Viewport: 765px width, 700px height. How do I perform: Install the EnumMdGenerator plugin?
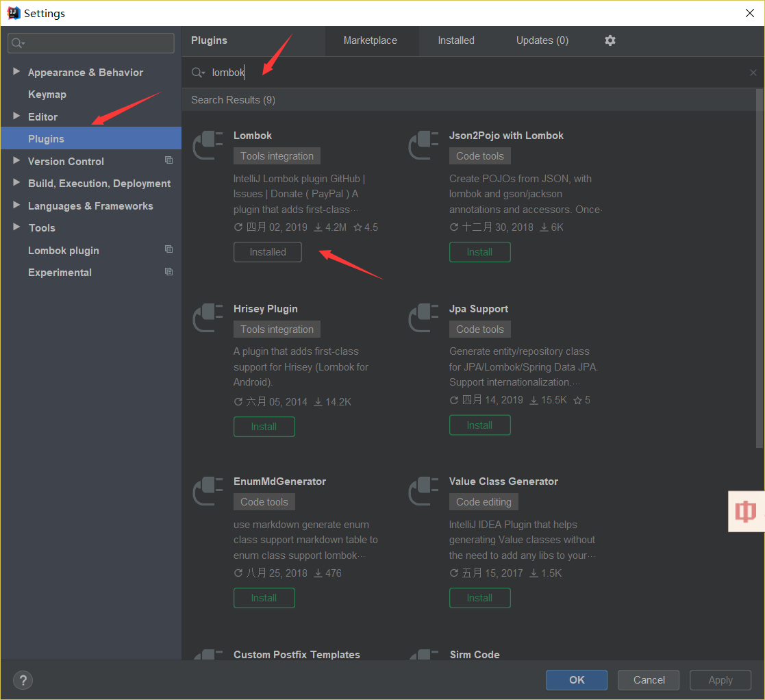(x=264, y=598)
